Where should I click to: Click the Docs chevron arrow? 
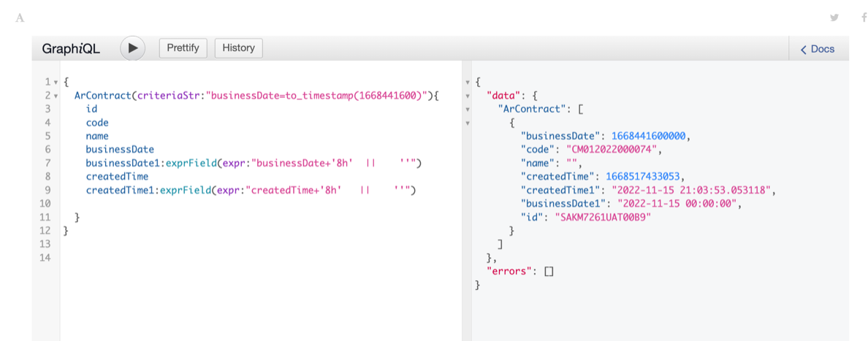click(x=804, y=50)
